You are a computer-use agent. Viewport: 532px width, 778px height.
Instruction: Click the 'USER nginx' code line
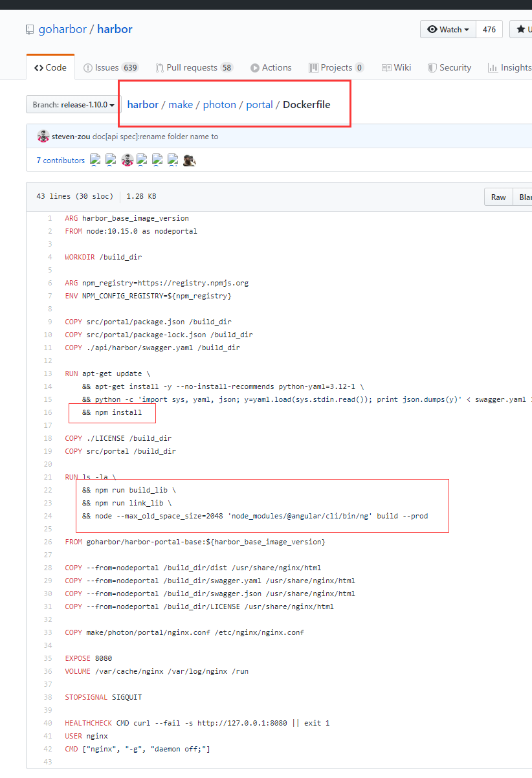click(x=86, y=736)
